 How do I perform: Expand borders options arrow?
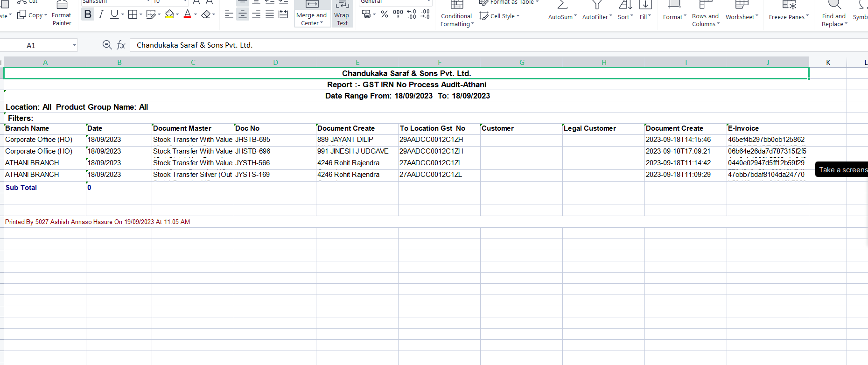tap(140, 14)
